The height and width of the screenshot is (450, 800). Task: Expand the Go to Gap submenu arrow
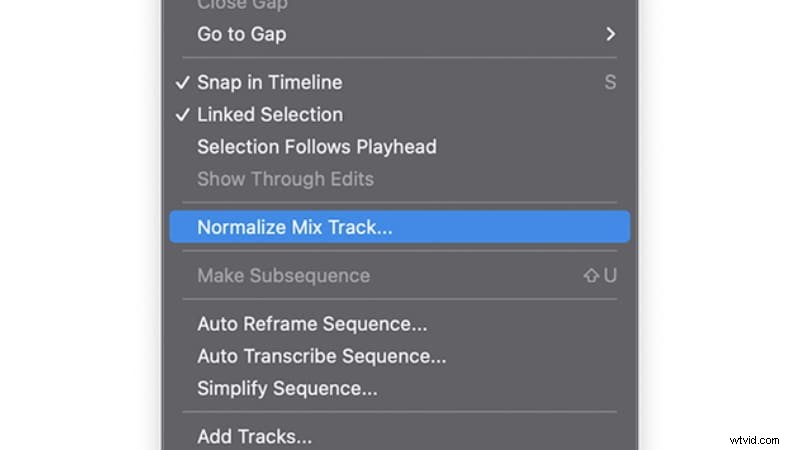point(610,35)
